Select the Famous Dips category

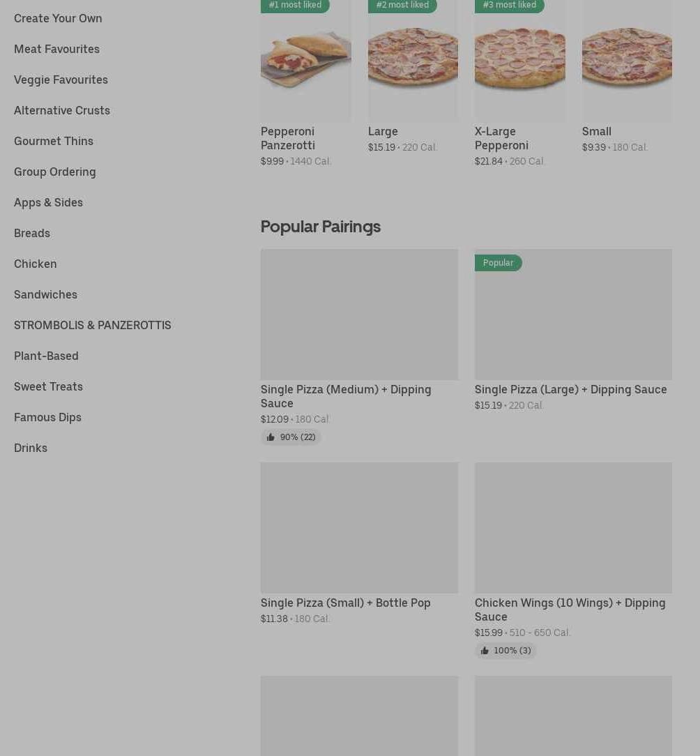(47, 417)
